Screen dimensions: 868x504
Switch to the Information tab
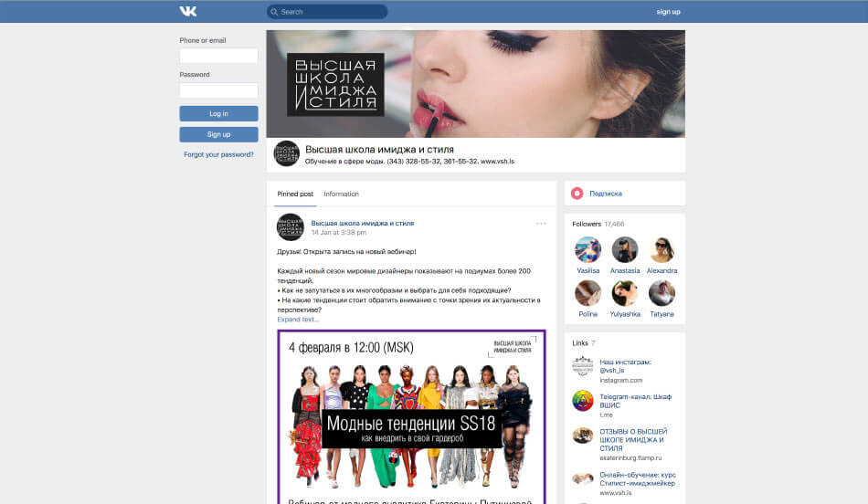click(341, 194)
